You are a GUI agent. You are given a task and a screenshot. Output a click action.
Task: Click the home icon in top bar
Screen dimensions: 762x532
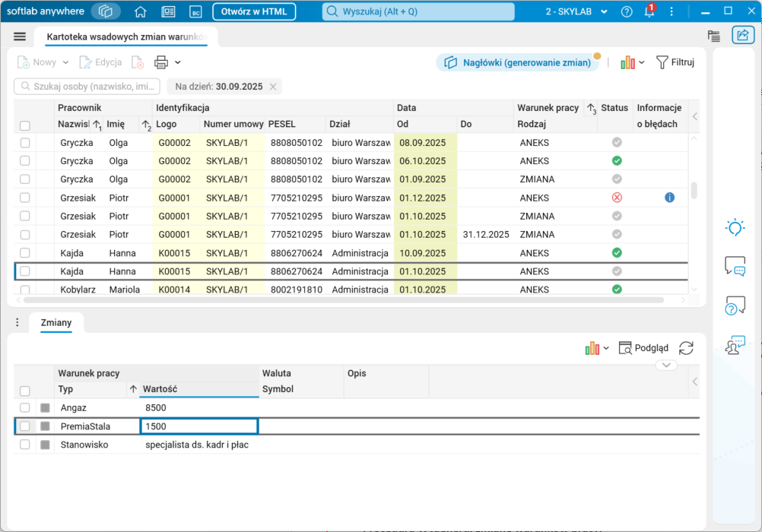tap(140, 11)
